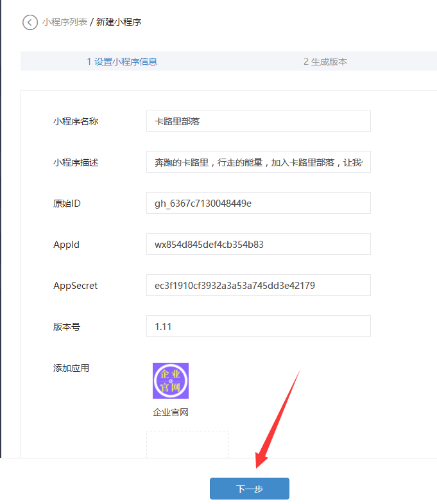Viewport: 437px width, 504px height.
Task: Click the 原始ID label
Action: coord(67,204)
